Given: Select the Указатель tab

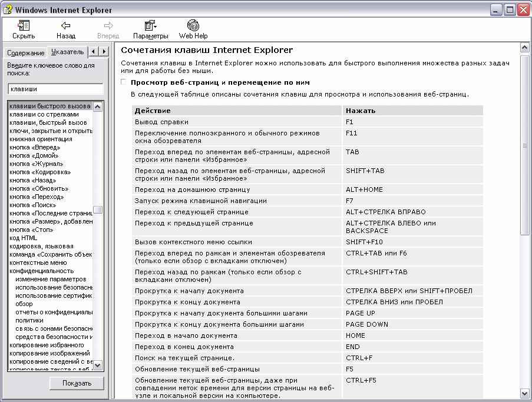Looking at the screenshot, I should coord(67,52).
